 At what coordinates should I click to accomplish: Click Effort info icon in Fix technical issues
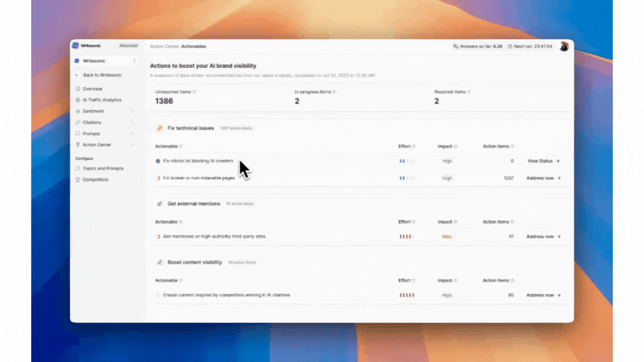click(414, 146)
